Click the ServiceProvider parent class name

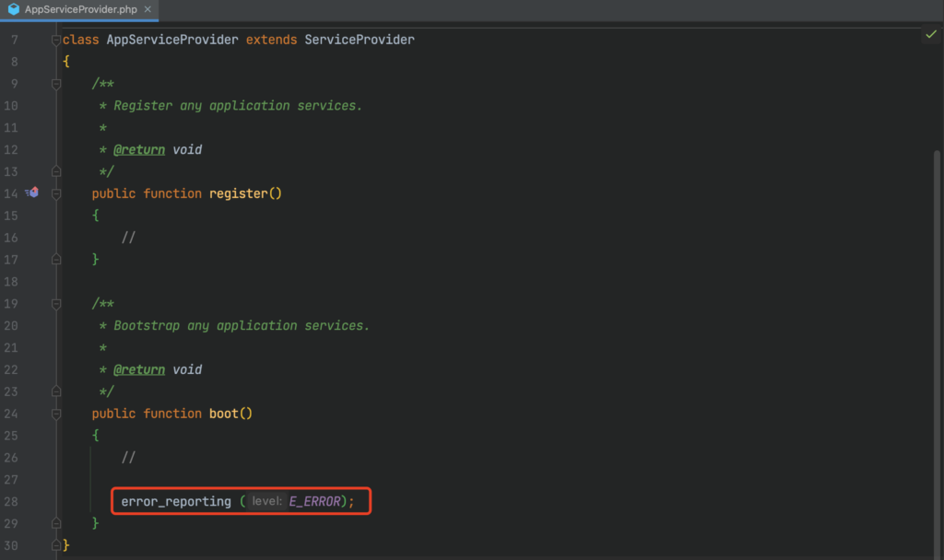360,40
